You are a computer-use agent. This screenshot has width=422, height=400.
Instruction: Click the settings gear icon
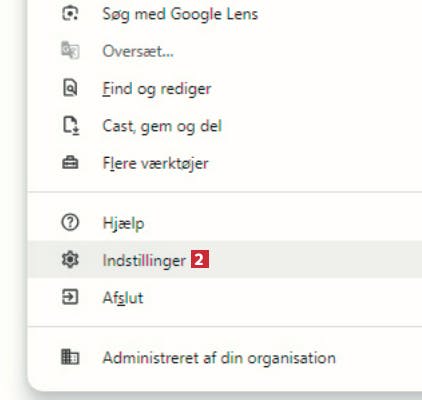click(x=70, y=260)
